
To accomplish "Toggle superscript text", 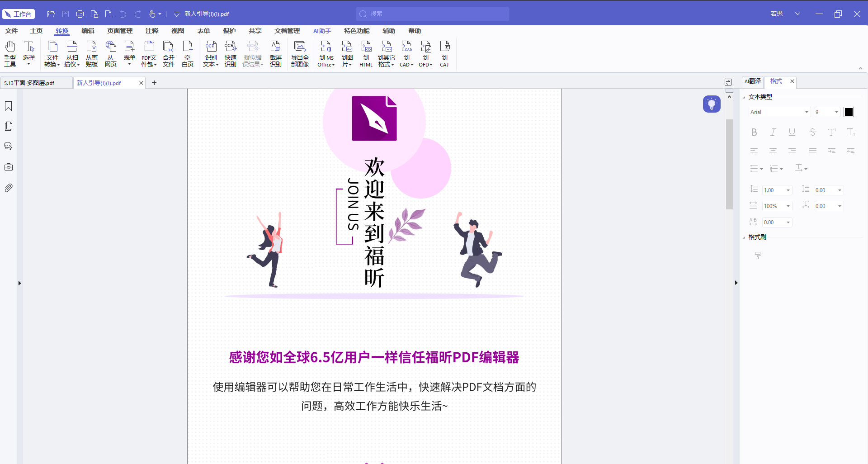I will (832, 132).
